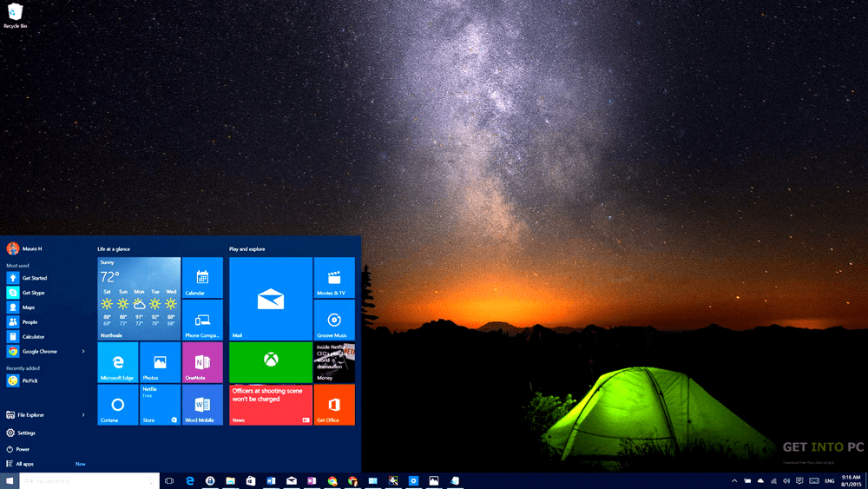868x489 pixels.
Task: Focus the Ask me anything search box
Action: coord(89,480)
